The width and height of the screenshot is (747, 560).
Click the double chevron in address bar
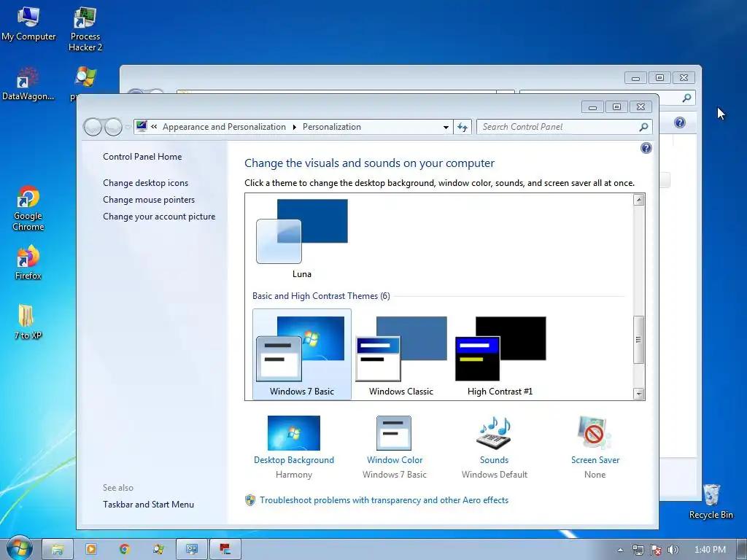pyautogui.click(x=155, y=127)
